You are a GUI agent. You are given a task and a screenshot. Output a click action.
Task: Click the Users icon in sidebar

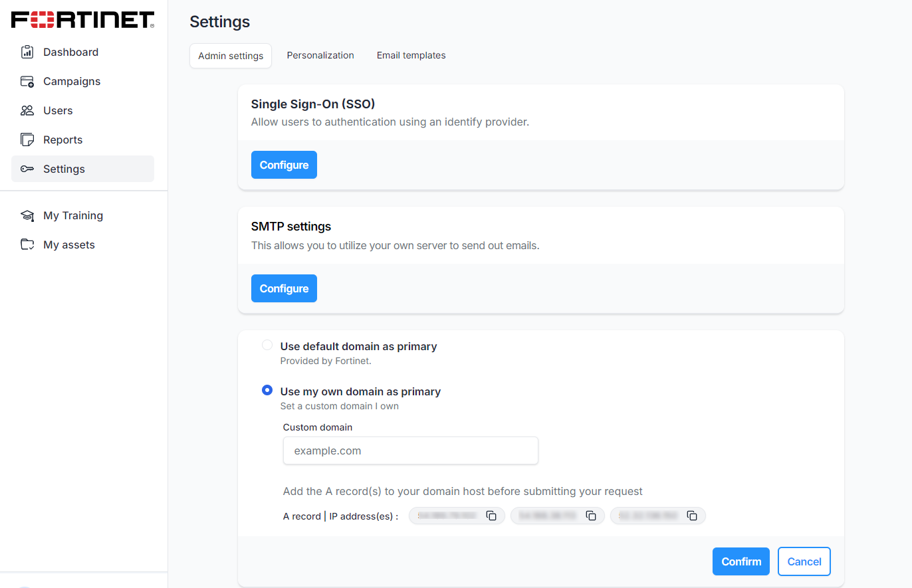(x=27, y=110)
